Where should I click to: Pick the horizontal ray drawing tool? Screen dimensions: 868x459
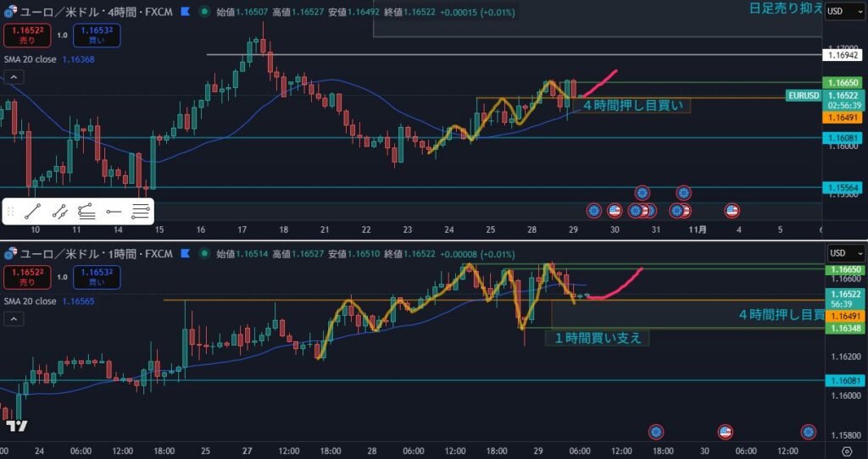pyautogui.click(x=114, y=212)
